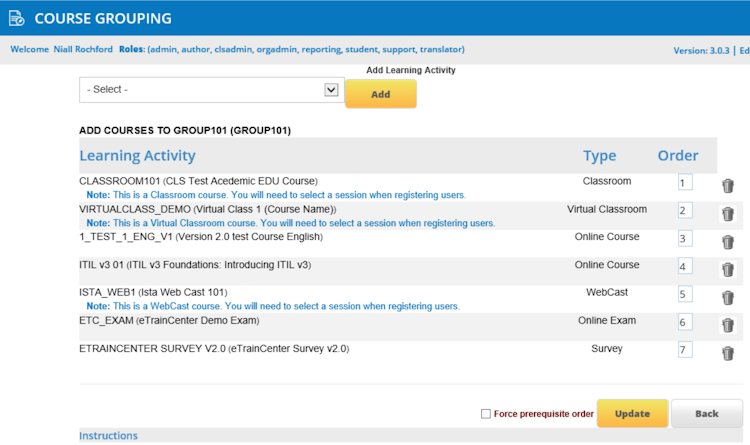Delete the ITIL v3 01 course
This screenshot has height=445, width=750.
point(728,269)
